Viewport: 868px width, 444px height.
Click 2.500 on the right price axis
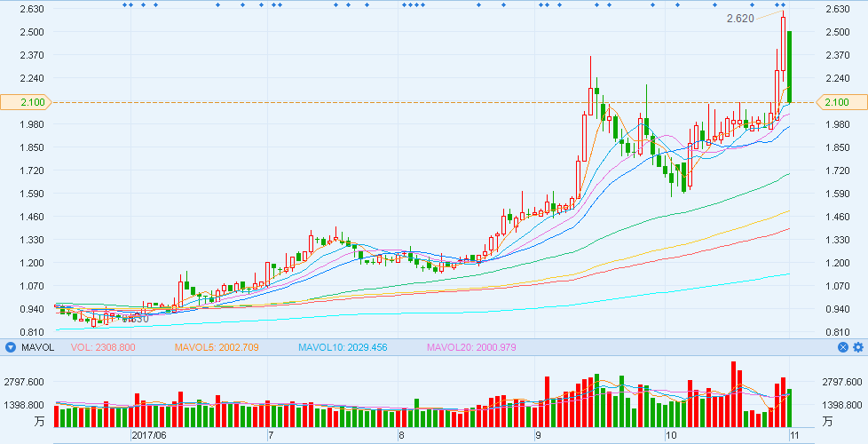point(836,32)
